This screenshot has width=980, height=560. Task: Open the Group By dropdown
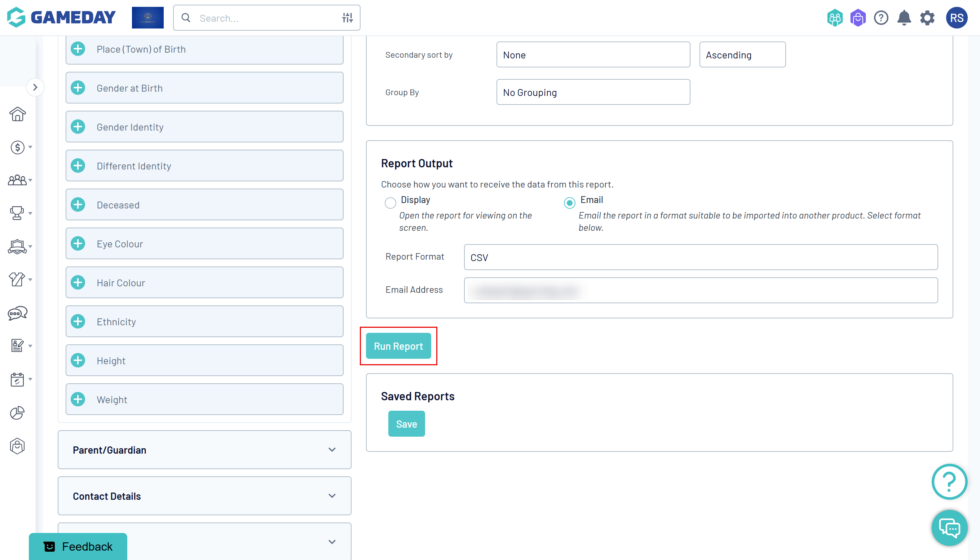pos(593,92)
